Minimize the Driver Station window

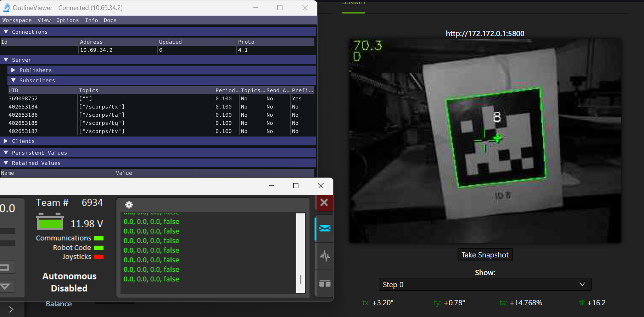click(x=271, y=185)
